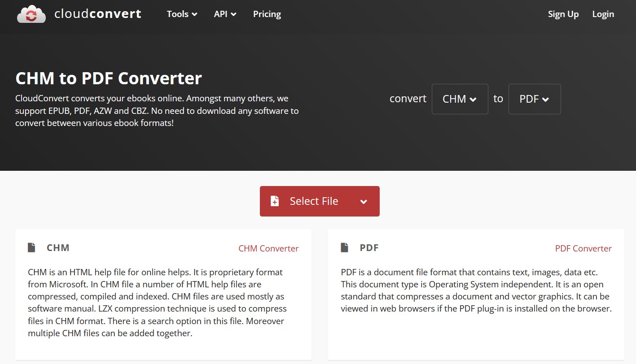Click the file-plus icon on Select File
Screen dimensions: 636x364
click(x=275, y=201)
